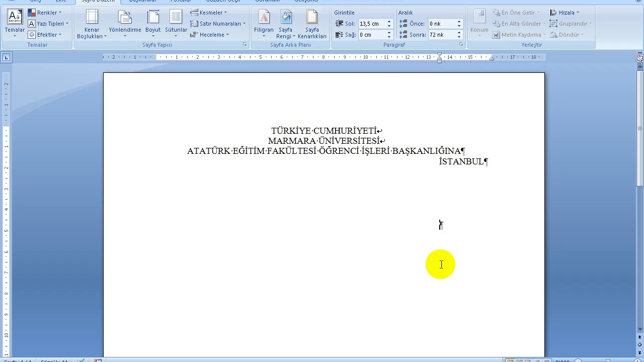Open the Döndür rotate menu

(x=567, y=35)
